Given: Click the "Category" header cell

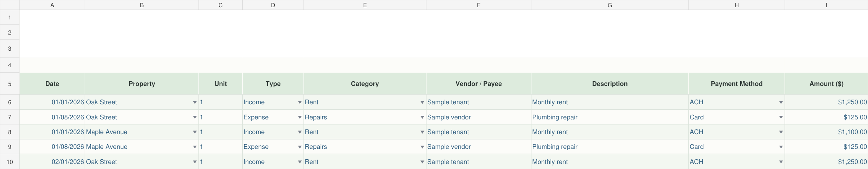Looking at the screenshot, I should pyautogui.click(x=365, y=84).
